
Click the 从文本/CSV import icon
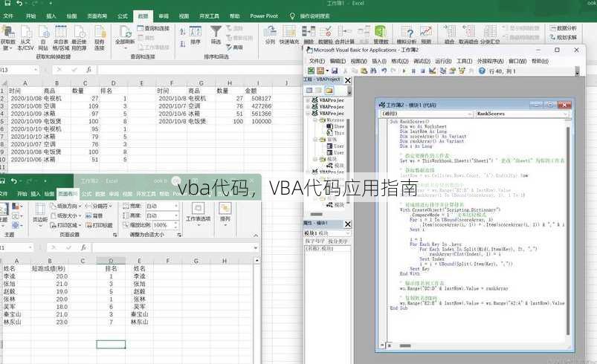[26, 38]
